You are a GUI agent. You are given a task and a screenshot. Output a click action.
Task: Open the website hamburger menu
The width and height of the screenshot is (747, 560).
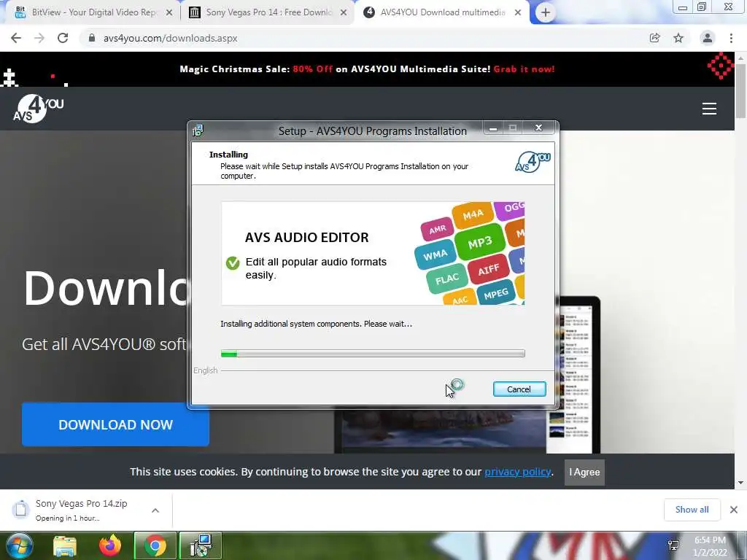(x=709, y=109)
